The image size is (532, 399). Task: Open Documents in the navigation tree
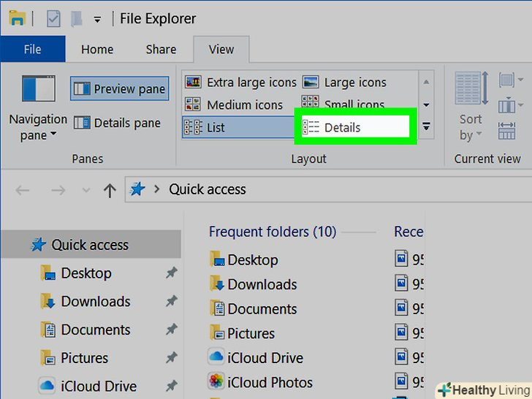[x=96, y=330]
